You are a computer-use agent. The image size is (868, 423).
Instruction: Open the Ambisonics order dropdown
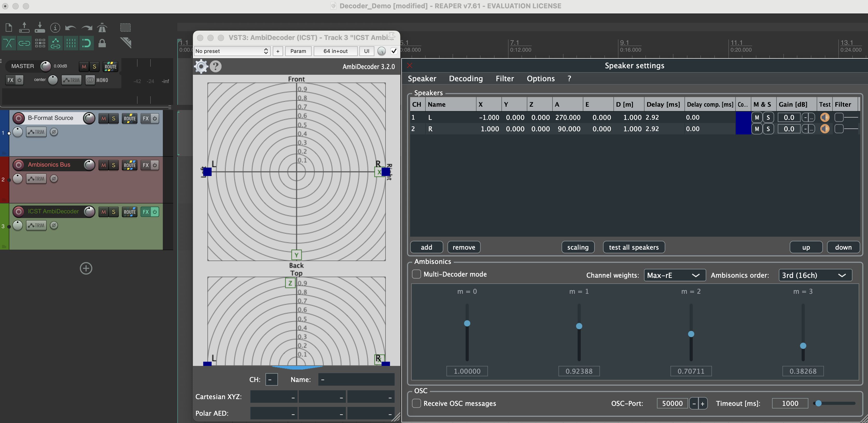[815, 275]
